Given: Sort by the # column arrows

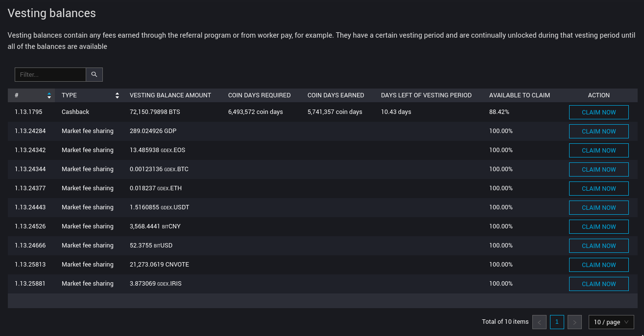Looking at the screenshot, I should point(49,95).
